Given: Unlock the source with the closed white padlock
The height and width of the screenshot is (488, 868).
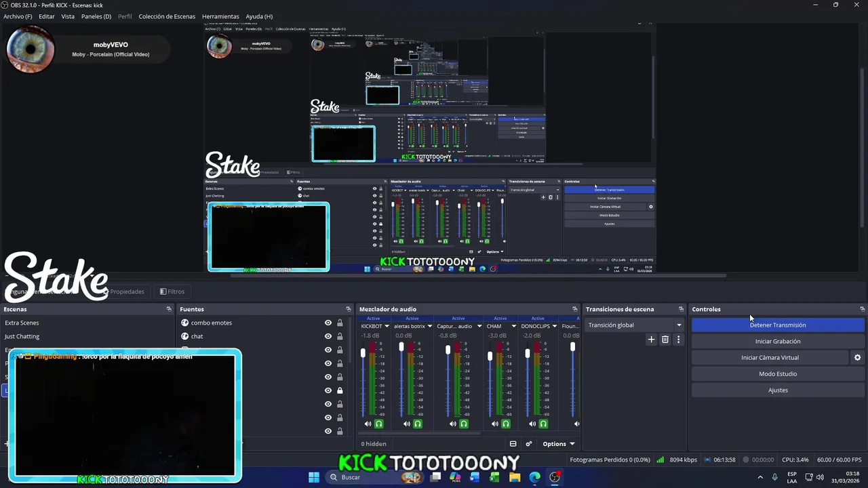Looking at the screenshot, I should [340, 390].
